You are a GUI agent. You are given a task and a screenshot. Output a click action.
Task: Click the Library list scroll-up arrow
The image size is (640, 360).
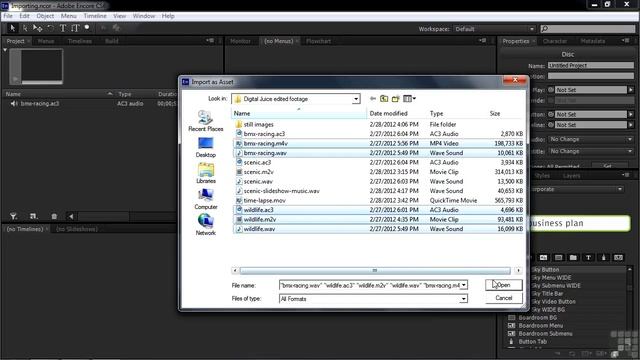point(630,269)
